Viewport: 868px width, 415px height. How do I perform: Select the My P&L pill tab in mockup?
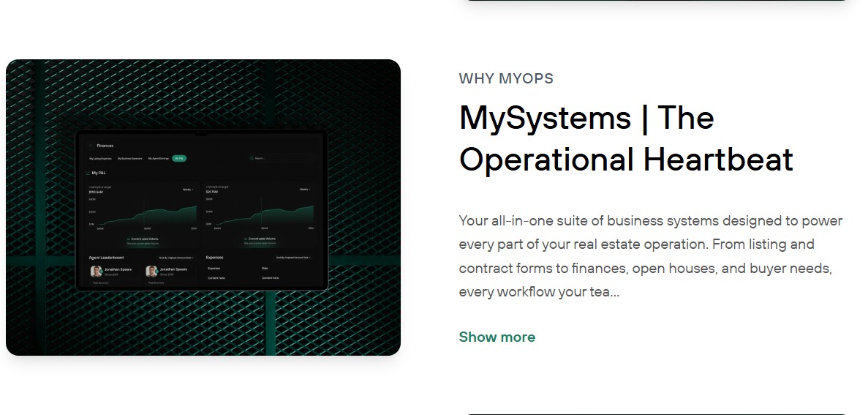point(179,159)
